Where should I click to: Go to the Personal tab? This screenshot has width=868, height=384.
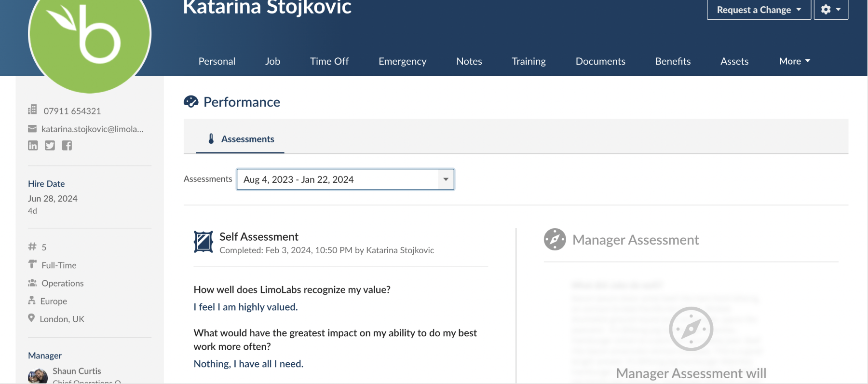tap(217, 61)
